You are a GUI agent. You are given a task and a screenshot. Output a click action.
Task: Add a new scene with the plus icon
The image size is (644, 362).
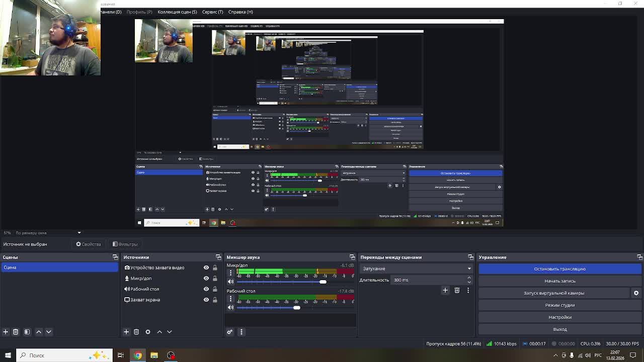click(x=6, y=332)
